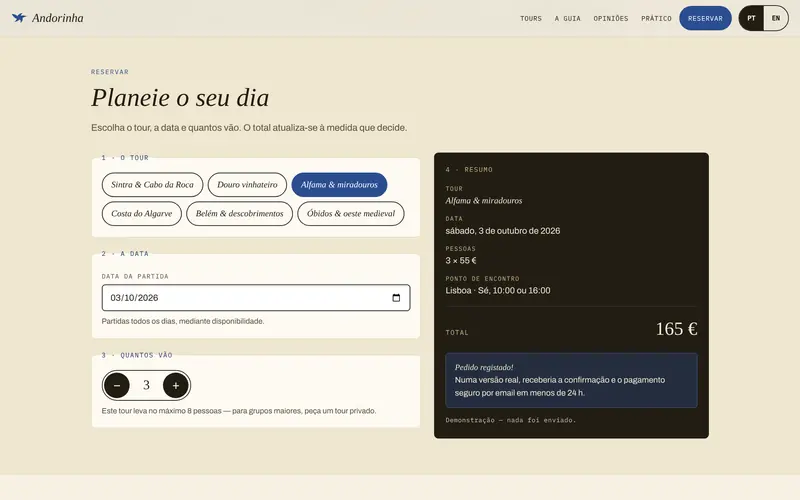The image size is (800, 500).
Task: Switch language to PT
Action: pos(751,18)
